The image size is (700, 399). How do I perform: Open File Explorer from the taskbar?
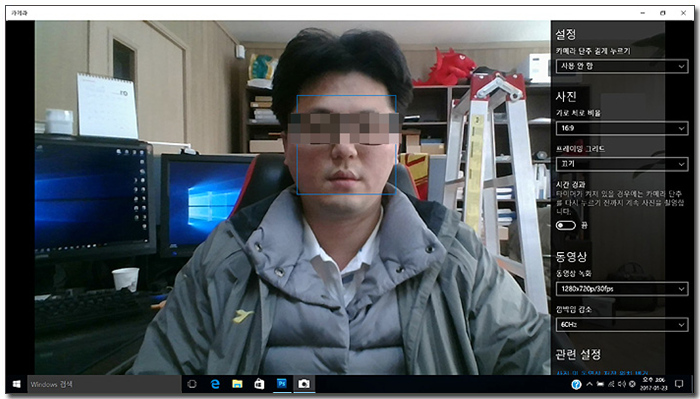tap(237, 384)
